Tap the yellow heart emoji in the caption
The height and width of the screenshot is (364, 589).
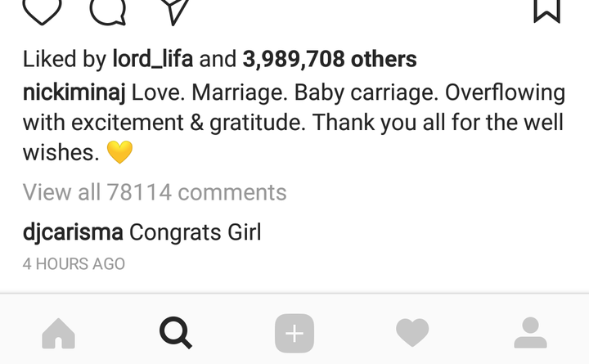[x=119, y=152]
